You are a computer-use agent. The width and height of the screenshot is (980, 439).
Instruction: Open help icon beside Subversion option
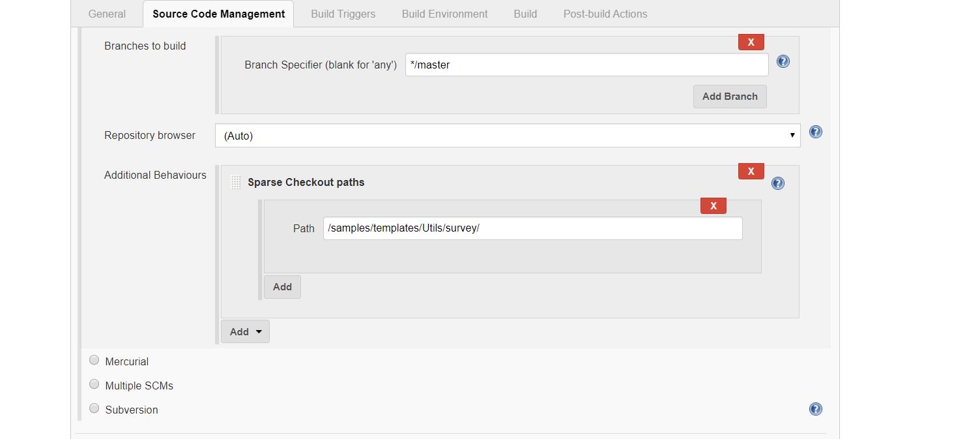point(815,409)
